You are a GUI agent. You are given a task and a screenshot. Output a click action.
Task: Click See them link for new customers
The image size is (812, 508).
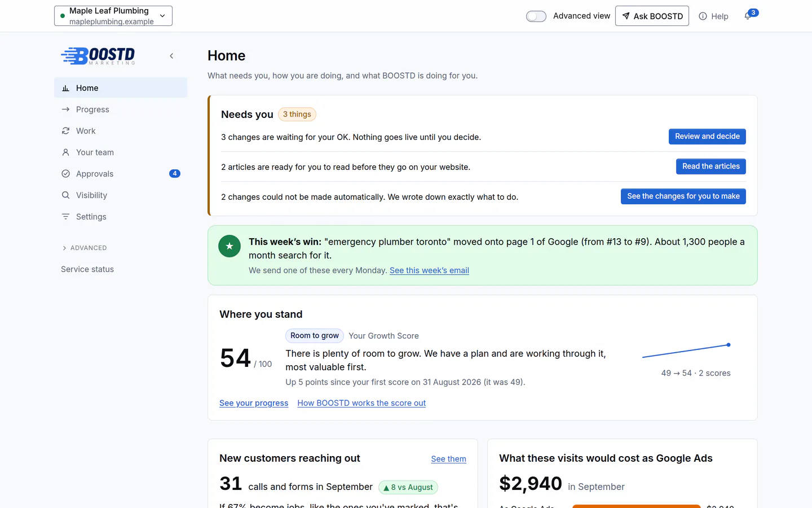[x=448, y=459]
